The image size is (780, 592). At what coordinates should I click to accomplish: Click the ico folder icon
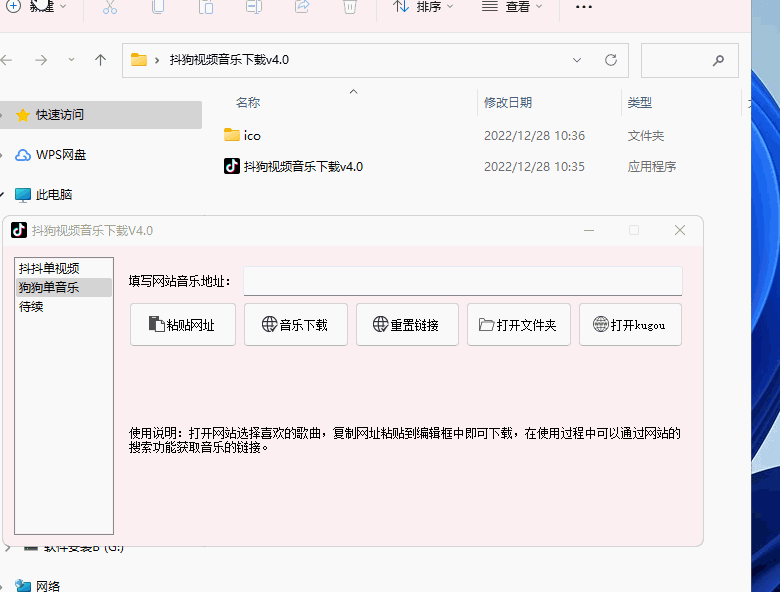point(231,135)
